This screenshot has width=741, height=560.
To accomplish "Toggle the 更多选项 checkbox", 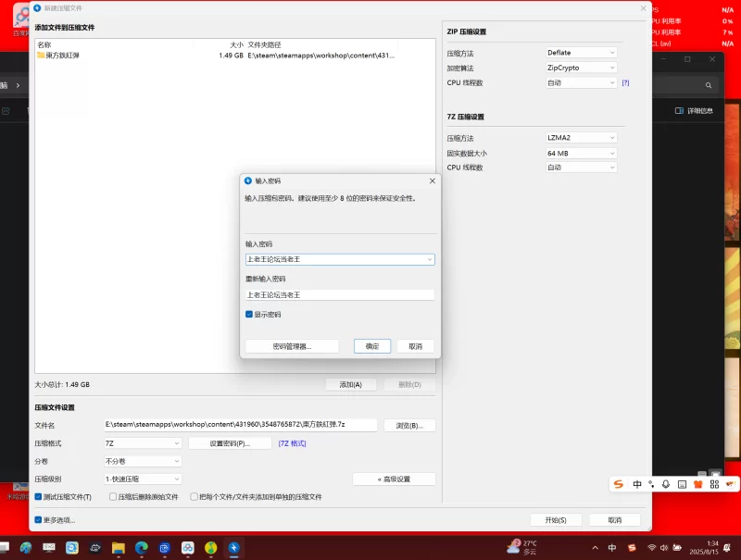I will [38, 520].
